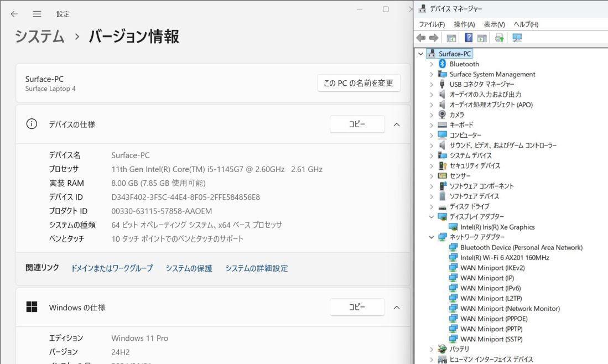Click the Device Manager forward arrow toolbar icon
This screenshot has height=364, width=608.
pyautogui.click(x=434, y=38)
